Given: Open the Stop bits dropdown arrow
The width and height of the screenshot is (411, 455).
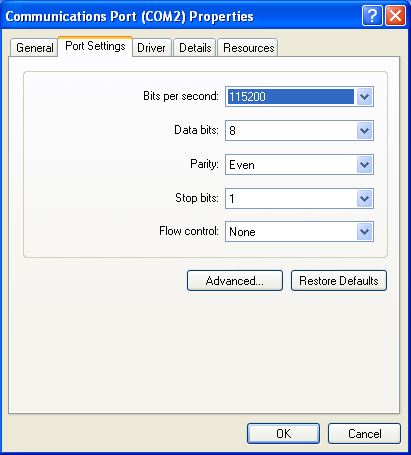Looking at the screenshot, I should point(364,198).
